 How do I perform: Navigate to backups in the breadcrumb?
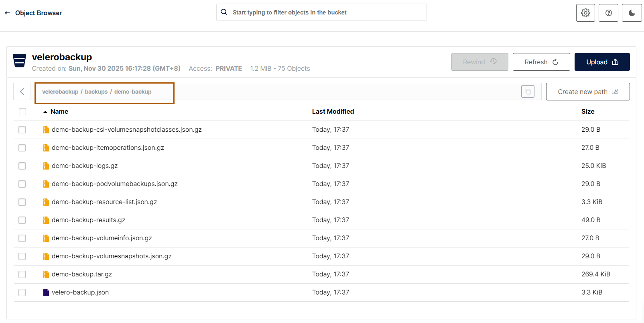96,92
